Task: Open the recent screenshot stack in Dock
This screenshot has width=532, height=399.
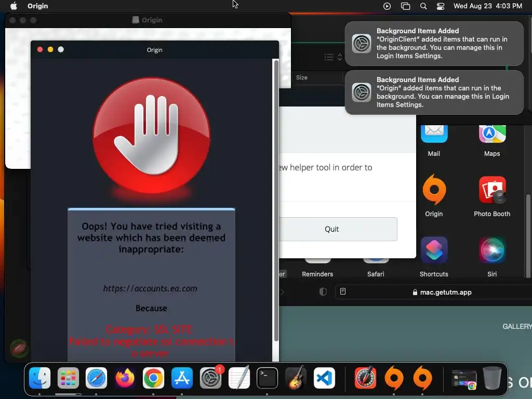Action: [464, 379]
